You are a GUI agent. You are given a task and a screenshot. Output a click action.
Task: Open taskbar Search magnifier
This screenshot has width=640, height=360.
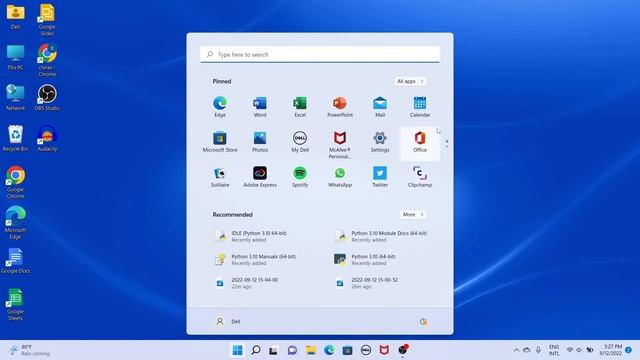pos(256,350)
